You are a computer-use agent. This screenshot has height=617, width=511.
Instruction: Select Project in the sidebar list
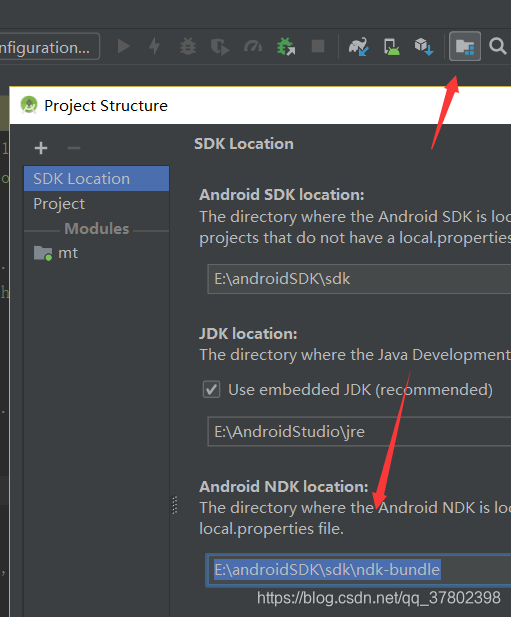tap(96, 204)
